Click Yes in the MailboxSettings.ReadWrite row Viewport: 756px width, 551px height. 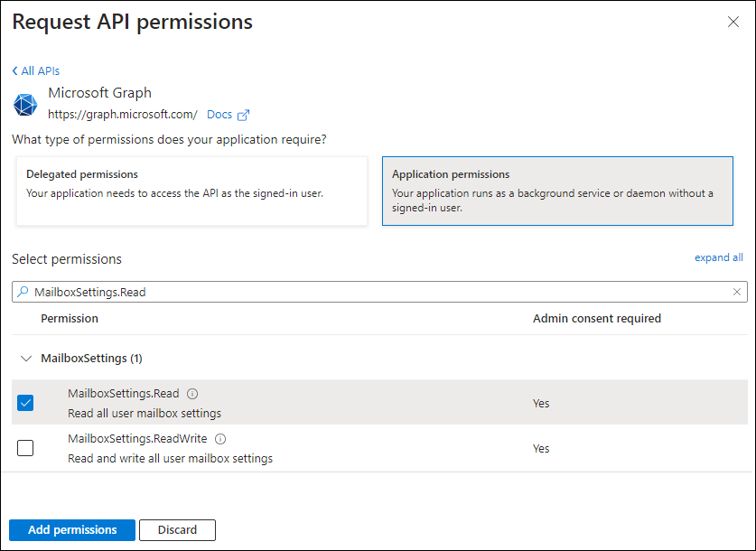coord(541,448)
